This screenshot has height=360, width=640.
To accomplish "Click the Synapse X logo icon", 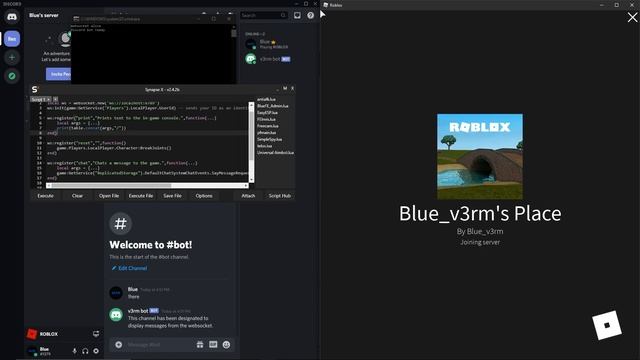I will point(35,89).
